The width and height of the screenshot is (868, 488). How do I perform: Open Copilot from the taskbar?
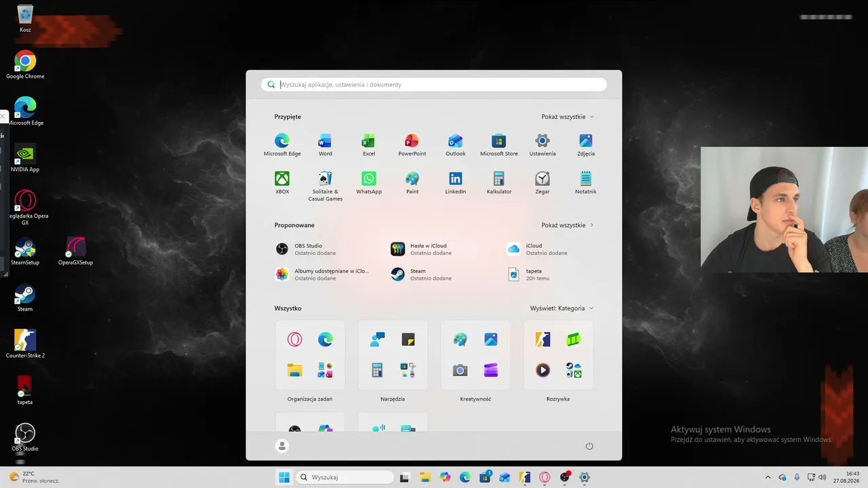(445, 477)
